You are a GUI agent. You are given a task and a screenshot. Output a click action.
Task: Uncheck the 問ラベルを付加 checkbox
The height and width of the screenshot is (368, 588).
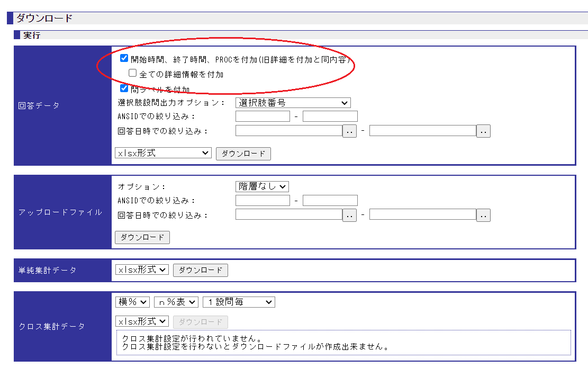(124, 88)
